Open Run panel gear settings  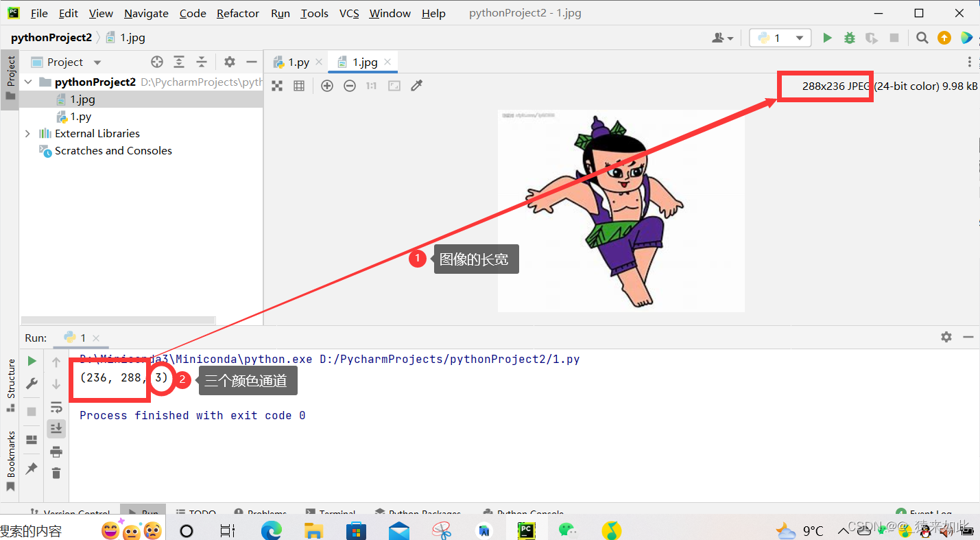click(946, 337)
